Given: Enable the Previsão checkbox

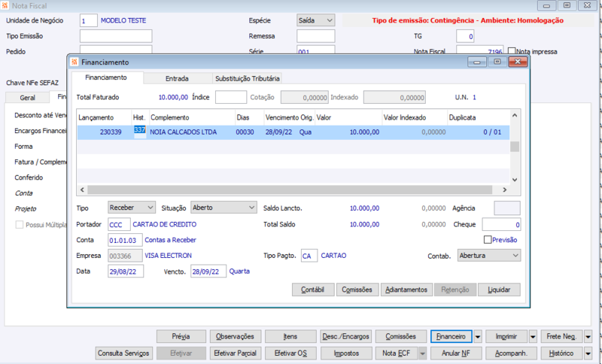Looking at the screenshot, I should (488, 240).
